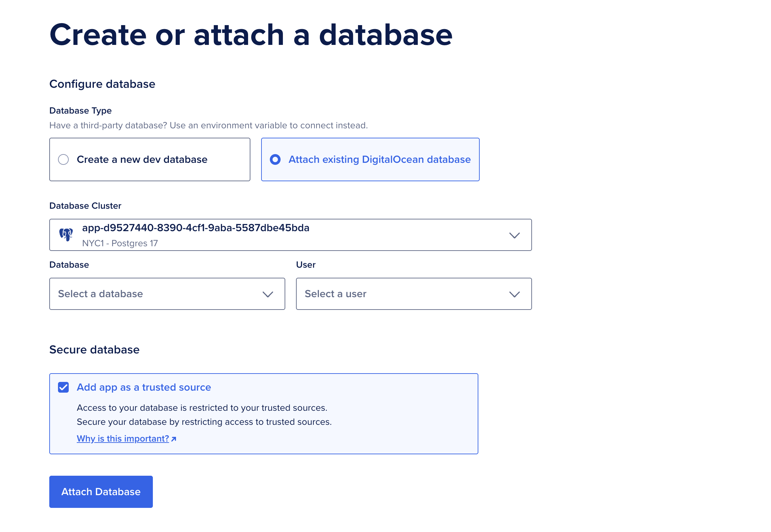Click the filled radio indicator beside "Attach existing DigitalOcean database"
The height and width of the screenshot is (532, 771).
click(x=275, y=160)
